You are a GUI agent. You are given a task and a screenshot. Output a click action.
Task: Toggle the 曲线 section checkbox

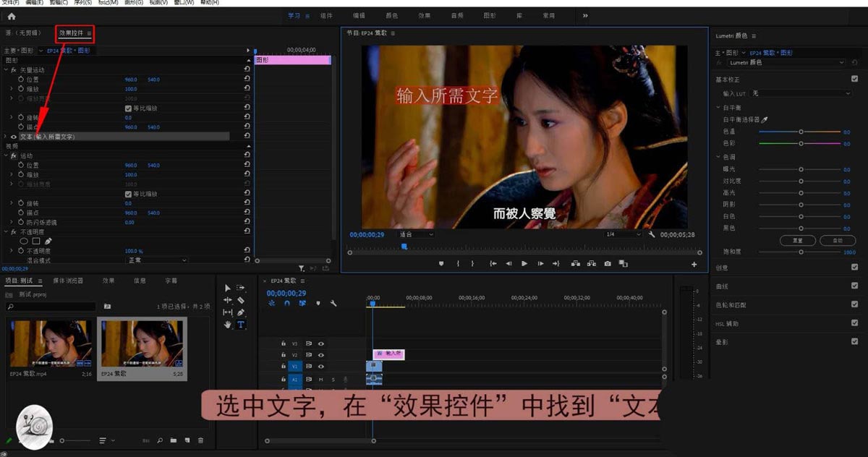pos(854,286)
